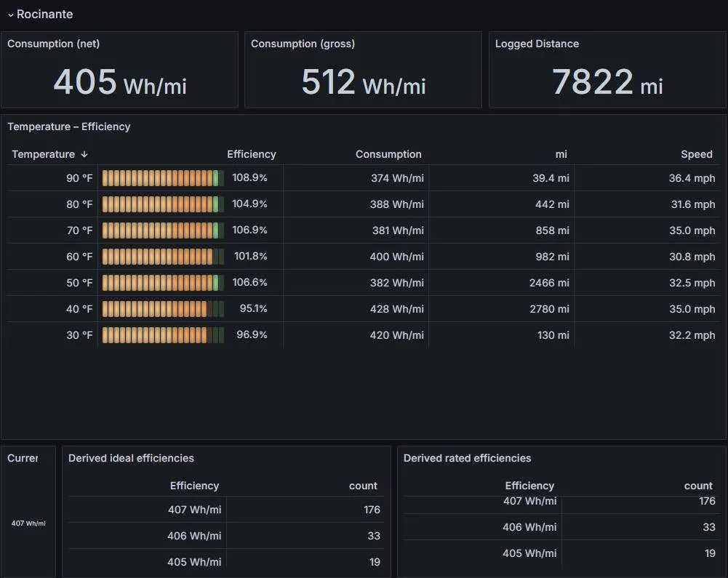The height and width of the screenshot is (578, 728).
Task: Click the 101.8% efficiency value
Action: pos(250,256)
